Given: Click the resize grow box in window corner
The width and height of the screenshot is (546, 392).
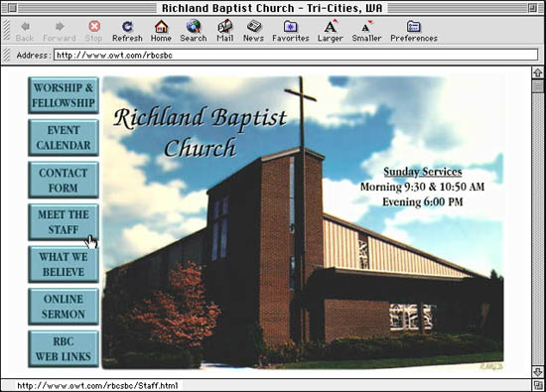Looking at the screenshot, I should coord(538,385).
